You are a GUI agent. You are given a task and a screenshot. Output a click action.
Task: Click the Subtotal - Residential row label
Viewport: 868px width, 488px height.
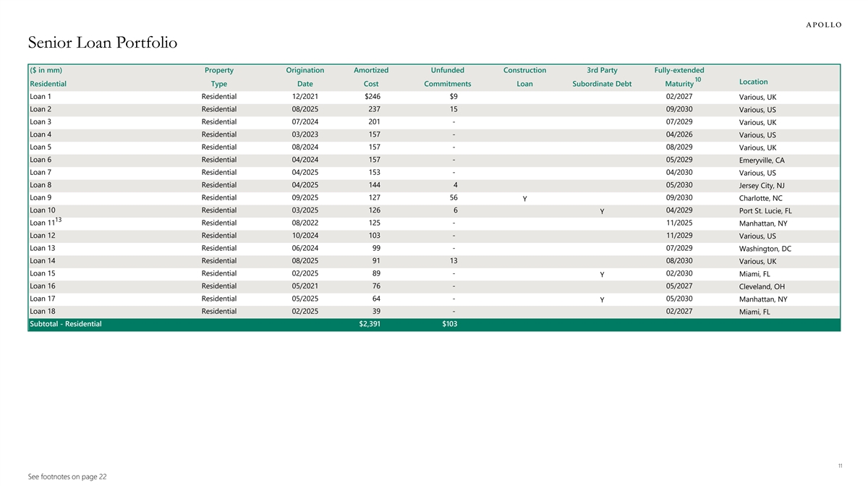[66, 324]
